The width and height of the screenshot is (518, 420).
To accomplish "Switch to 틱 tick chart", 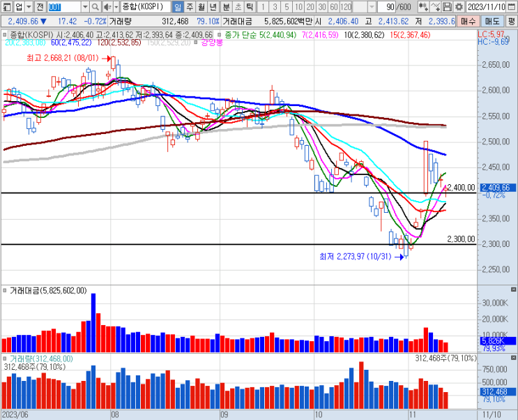I will (250, 6).
